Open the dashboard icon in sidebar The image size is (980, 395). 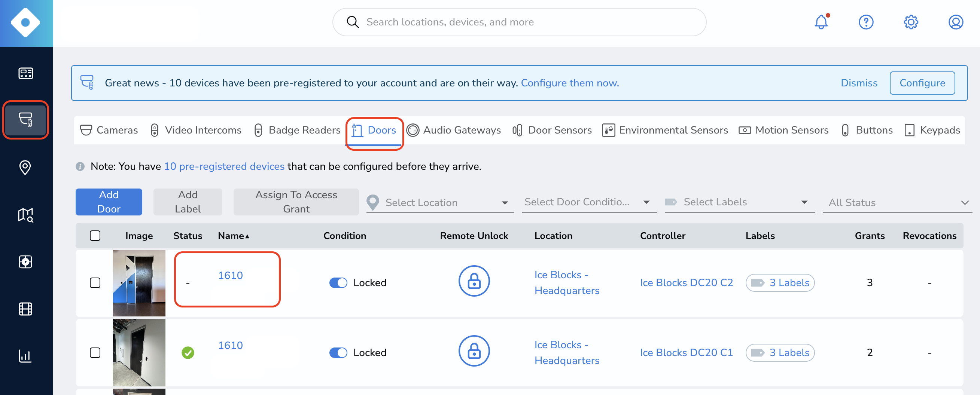(x=25, y=73)
